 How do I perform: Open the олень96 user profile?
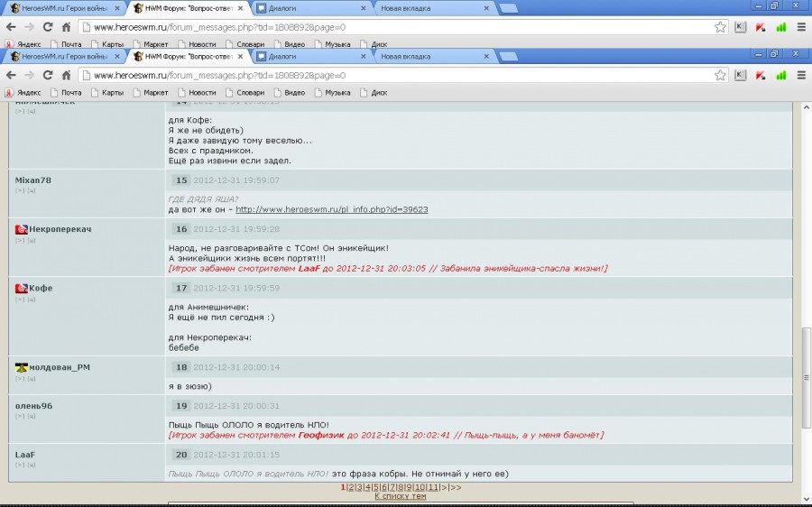[33, 406]
